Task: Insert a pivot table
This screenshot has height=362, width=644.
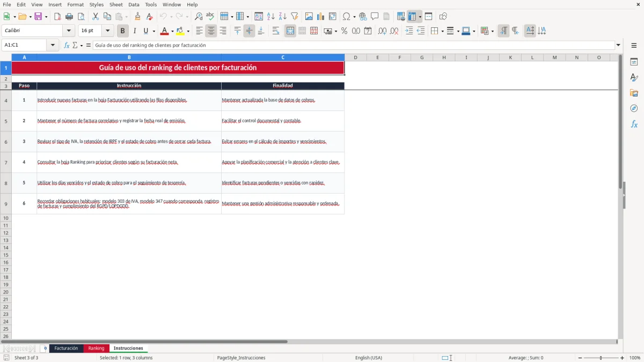Action: 333,17
